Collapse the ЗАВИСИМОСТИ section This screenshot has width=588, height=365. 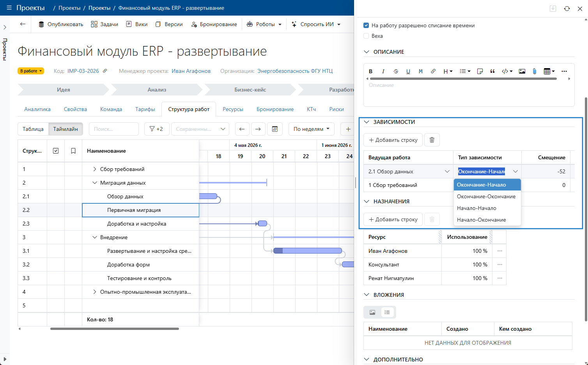(367, 122)
